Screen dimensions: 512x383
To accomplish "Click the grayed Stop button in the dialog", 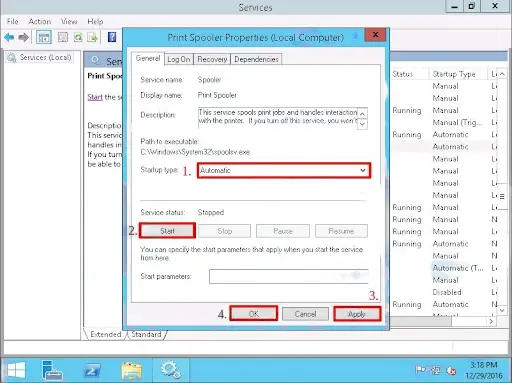I will pos(225,231).
